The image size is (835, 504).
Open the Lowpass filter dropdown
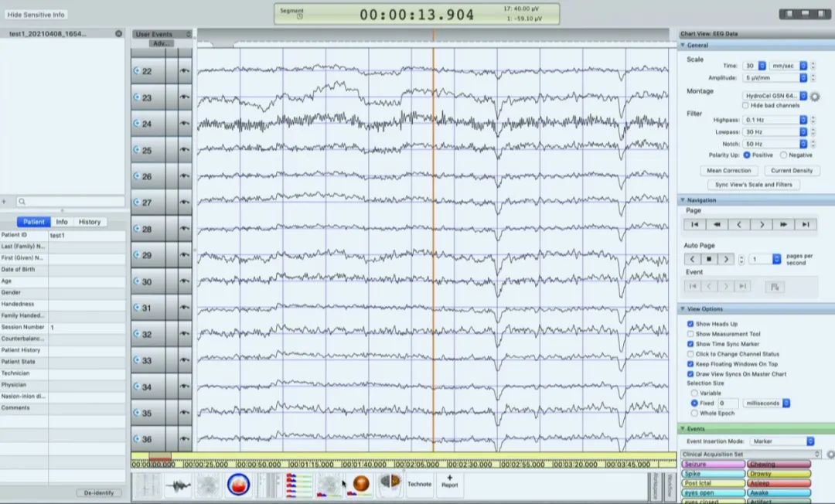775,132
